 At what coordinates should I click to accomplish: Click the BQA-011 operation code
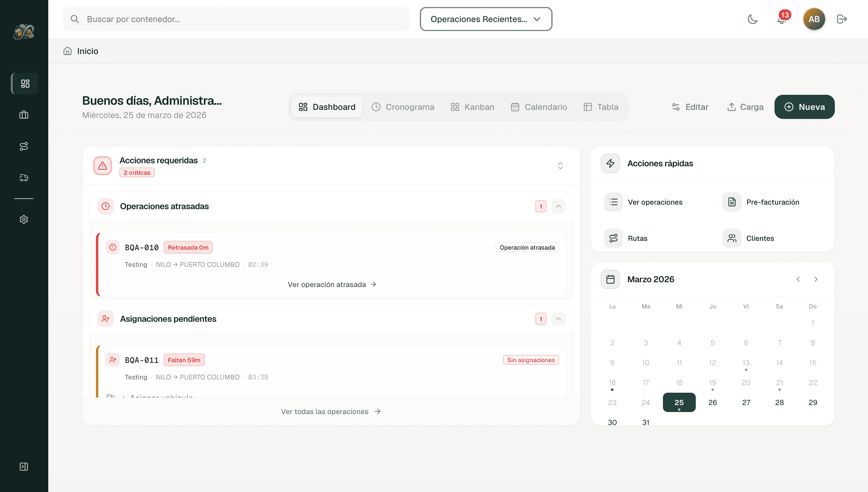pyautogui.click(x=142, y=360)
